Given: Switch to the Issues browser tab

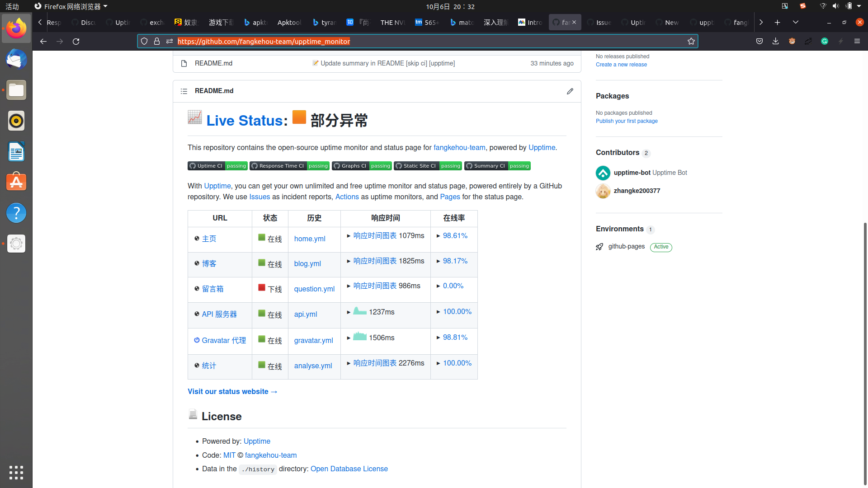Looking at the screenshot, I should point(599,22).
